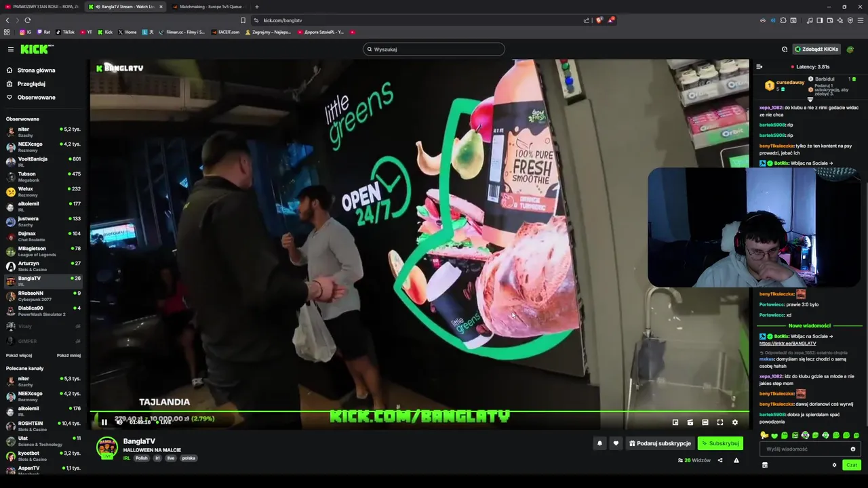
Task: Open NEEXcsgo channel in followed list
Action: (x=43, y=146)
